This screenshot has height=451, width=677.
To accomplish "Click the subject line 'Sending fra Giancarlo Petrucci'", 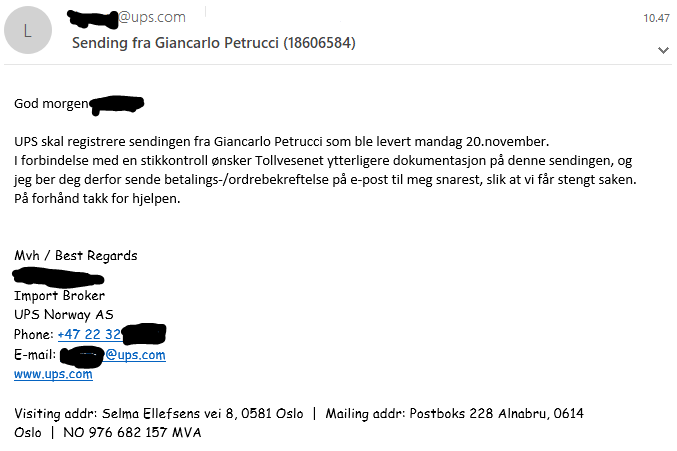I will tap(214, 43).
